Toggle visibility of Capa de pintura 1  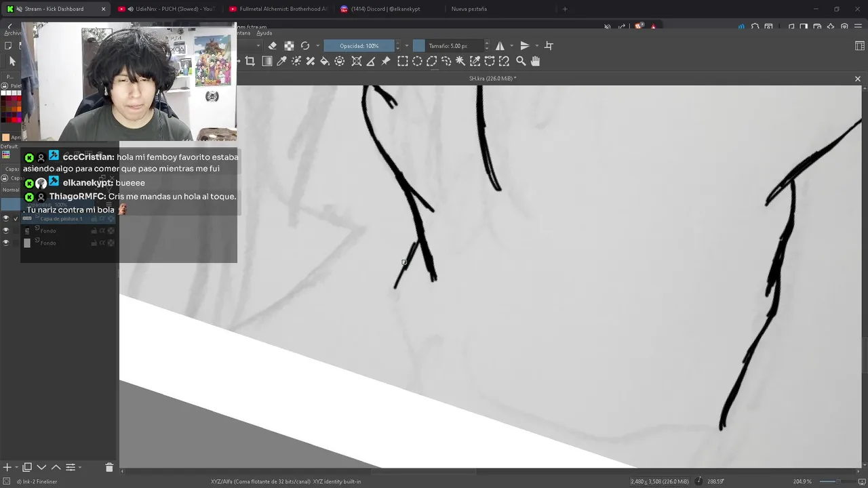tap(6, 218)
